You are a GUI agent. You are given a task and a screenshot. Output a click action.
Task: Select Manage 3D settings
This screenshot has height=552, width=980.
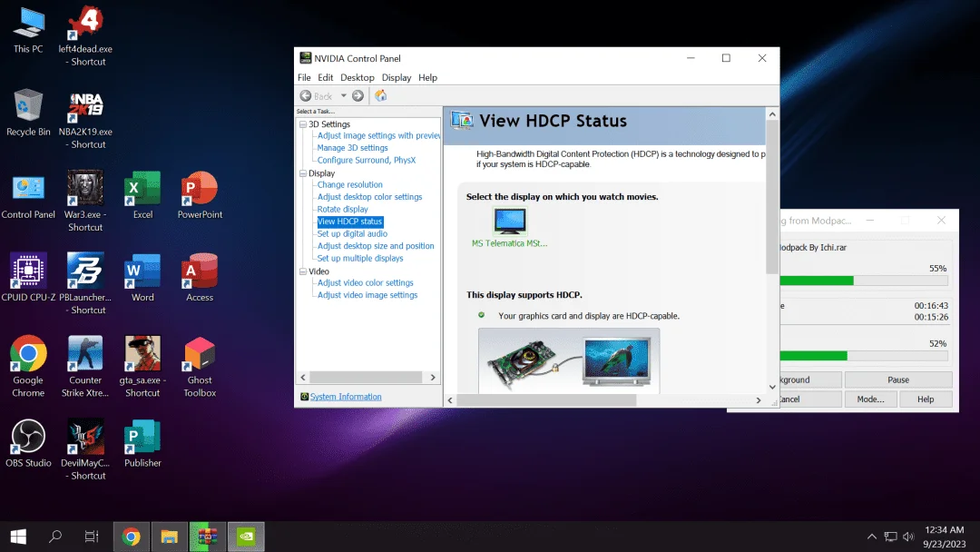tap(352, 148)
